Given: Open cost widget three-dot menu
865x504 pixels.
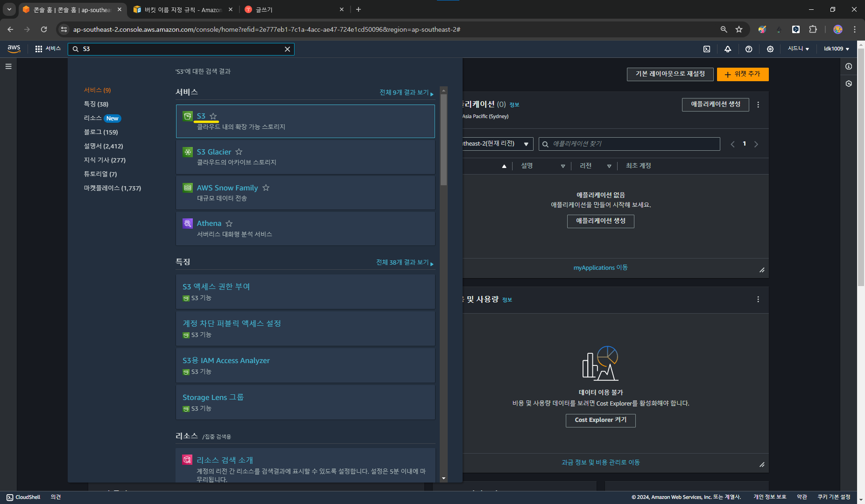Looking at the screenshot, I should tap(758, 299).
